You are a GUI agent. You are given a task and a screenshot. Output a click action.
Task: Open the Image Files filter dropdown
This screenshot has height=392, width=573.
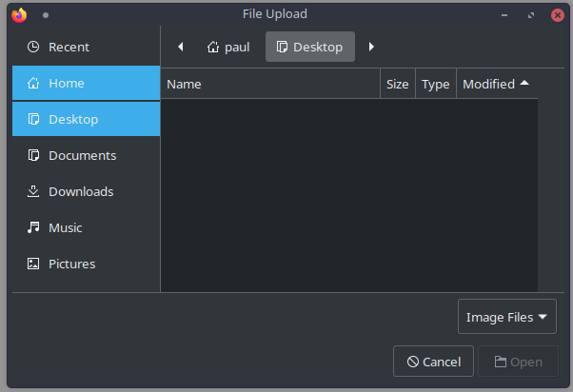507,317
